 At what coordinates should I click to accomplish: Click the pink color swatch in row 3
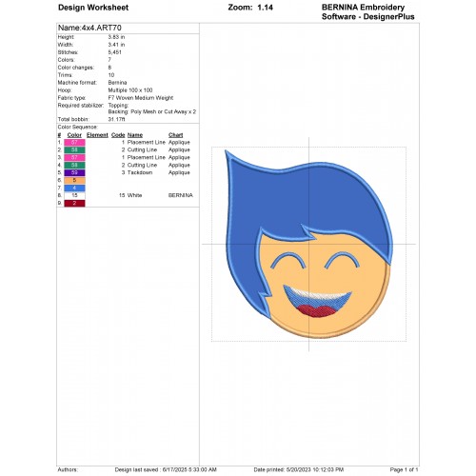click(74, 158)
